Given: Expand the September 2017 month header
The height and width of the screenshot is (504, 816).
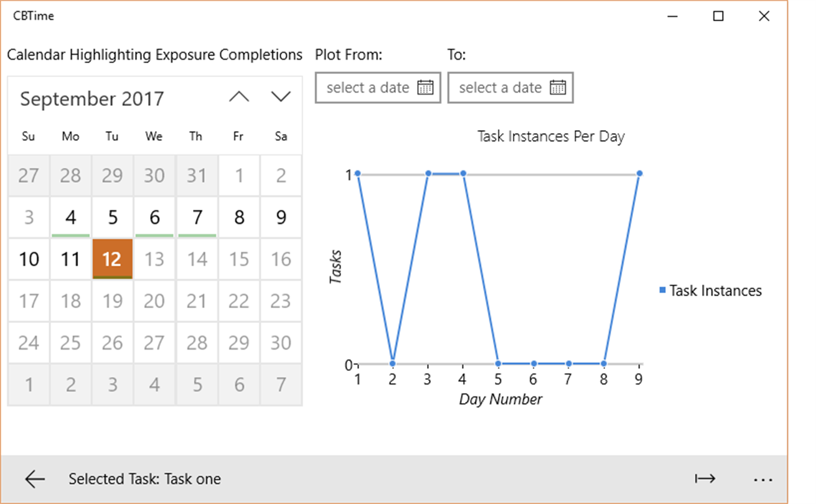Looking at the screenshot, I should coord(92,99).
